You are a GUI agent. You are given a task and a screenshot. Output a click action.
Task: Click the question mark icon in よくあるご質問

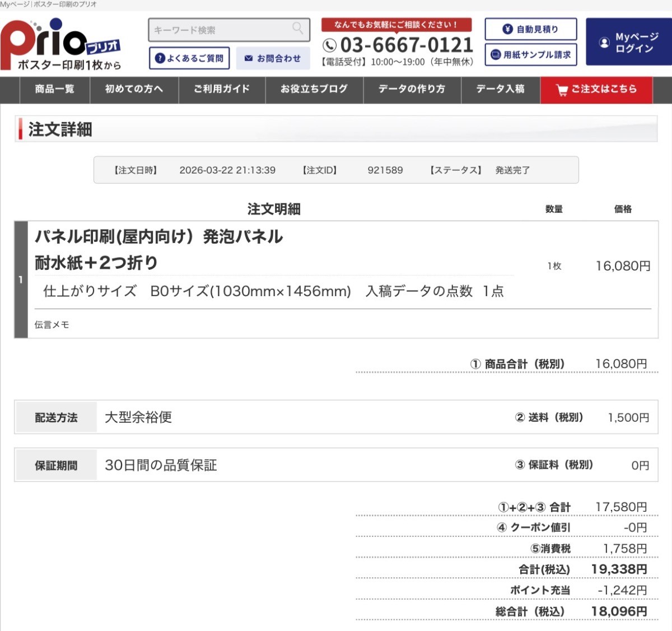coord(160,58)
